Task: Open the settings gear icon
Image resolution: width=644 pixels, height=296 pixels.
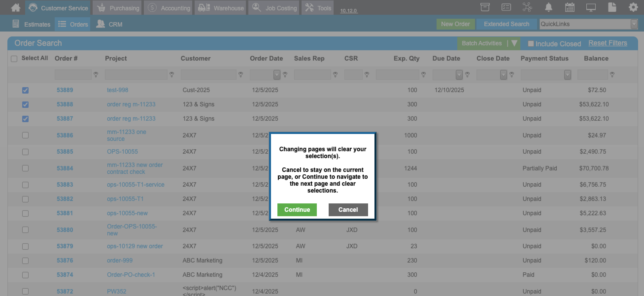Action: click(633, 7)
